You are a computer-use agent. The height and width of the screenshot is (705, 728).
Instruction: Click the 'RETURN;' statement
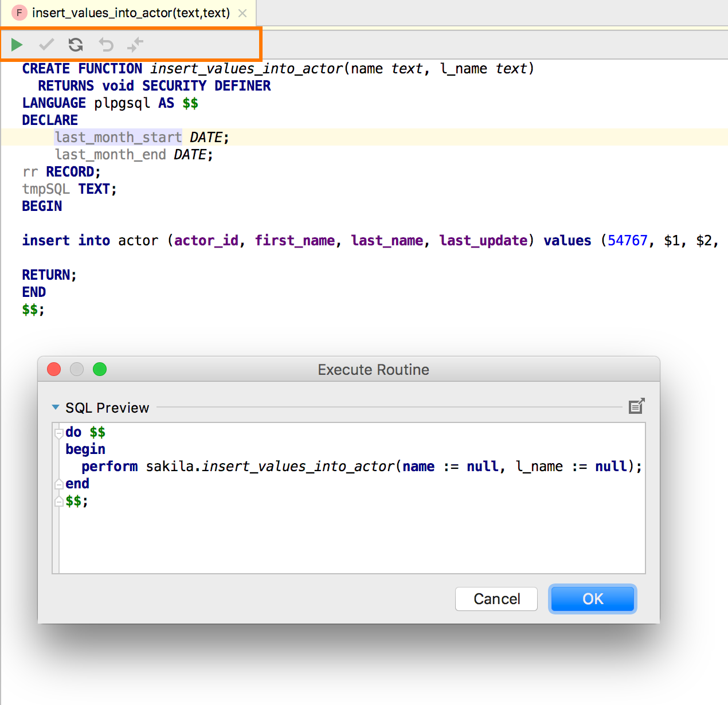49,275
